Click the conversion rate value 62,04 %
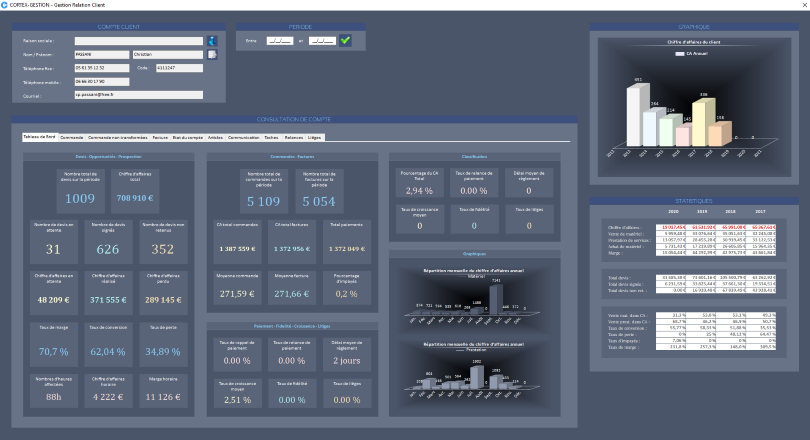810x440 pixels. 108,352
